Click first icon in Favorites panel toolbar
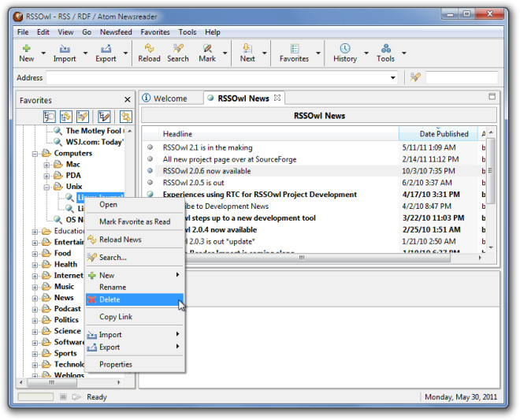The width and height of the screenshot is (520, 420). coord(49,117)
